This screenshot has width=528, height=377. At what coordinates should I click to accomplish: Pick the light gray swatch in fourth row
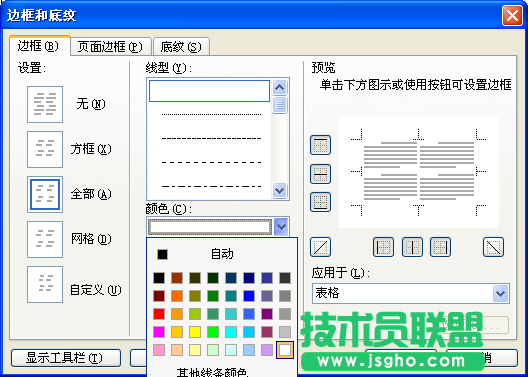click(285, 332)
